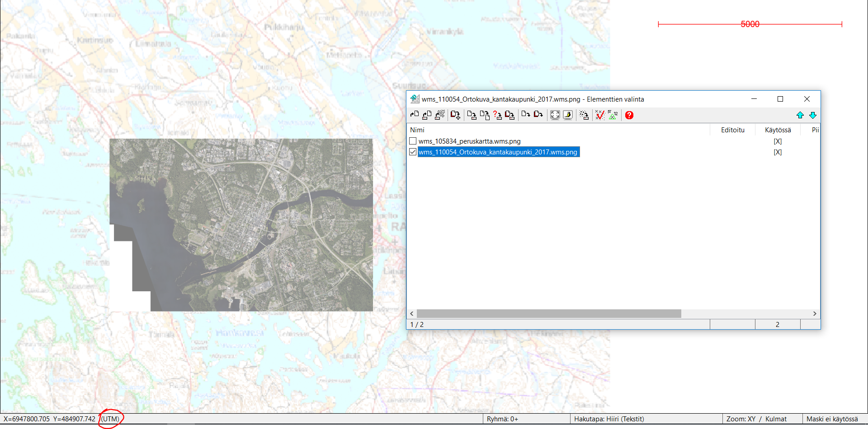
Task: Click the red checkmark points icon
Action: [x=599, y=115]
